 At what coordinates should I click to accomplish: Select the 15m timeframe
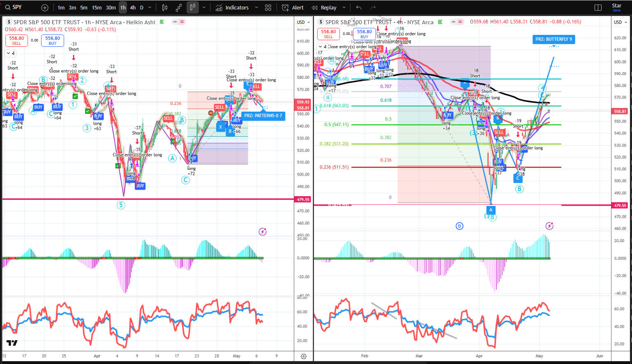[97, 8]
